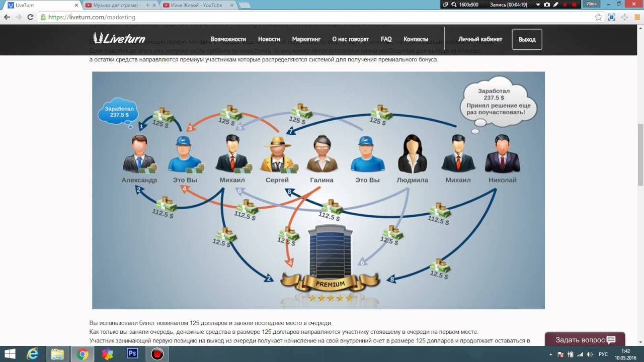Click the Задать вопрос chat button
The height and width of the screenshot is (362, 644).
[585, 339]
